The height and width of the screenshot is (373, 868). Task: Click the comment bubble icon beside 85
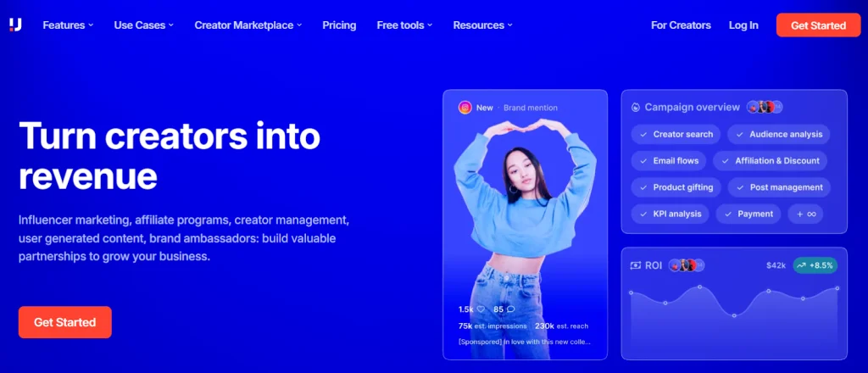(x=510, y=309)
